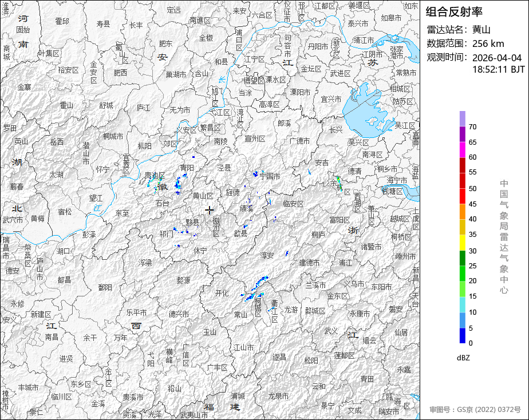Viewport: 529px width, 420px height.
Task: Click the 宜兴市 label
Action: 331,99
